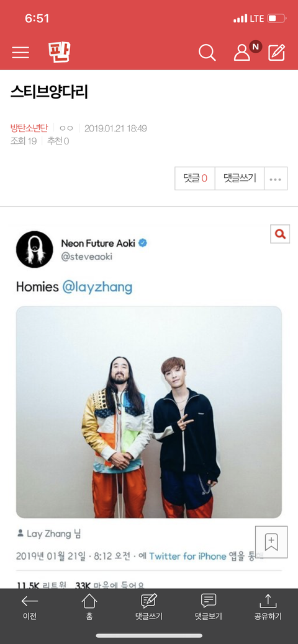Screen dimensions: 298x644
Task: Bookmark the post with bookmark icon
Action: tap(271, 542)
